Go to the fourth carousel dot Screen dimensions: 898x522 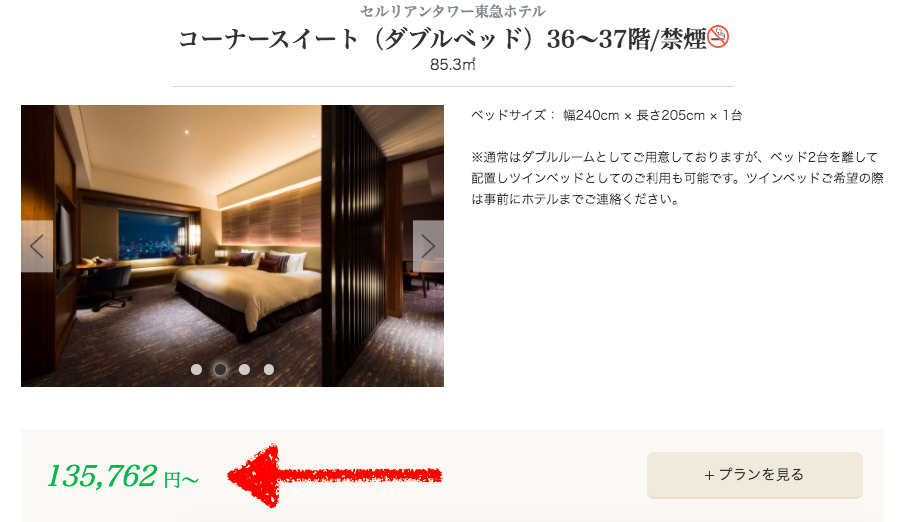(269, 370)
